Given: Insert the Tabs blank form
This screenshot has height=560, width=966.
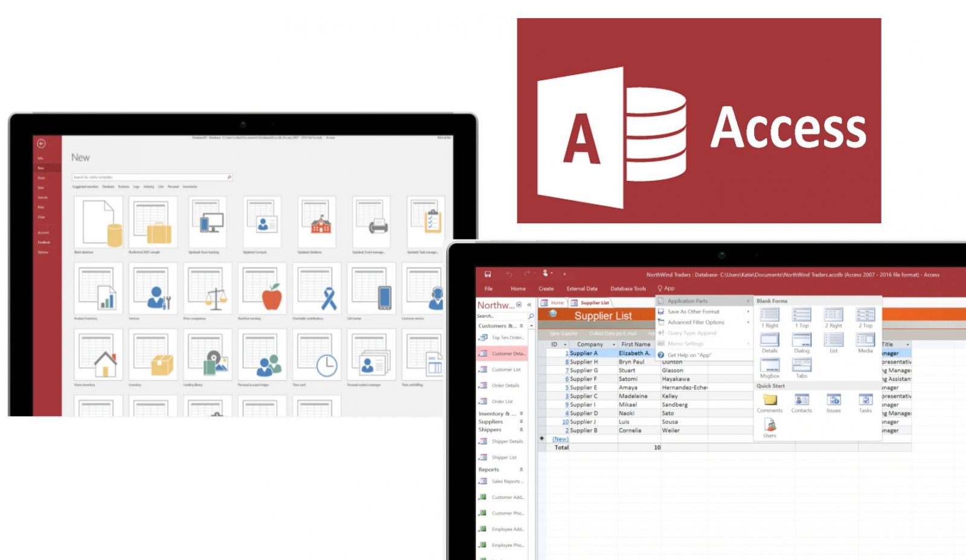Looking at the screenshot, I should tap(802, 368).
